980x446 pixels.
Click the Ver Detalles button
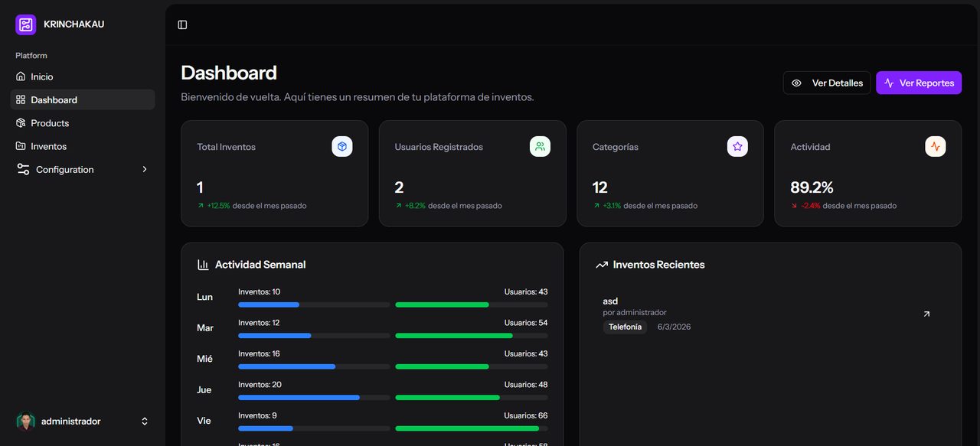827,83
